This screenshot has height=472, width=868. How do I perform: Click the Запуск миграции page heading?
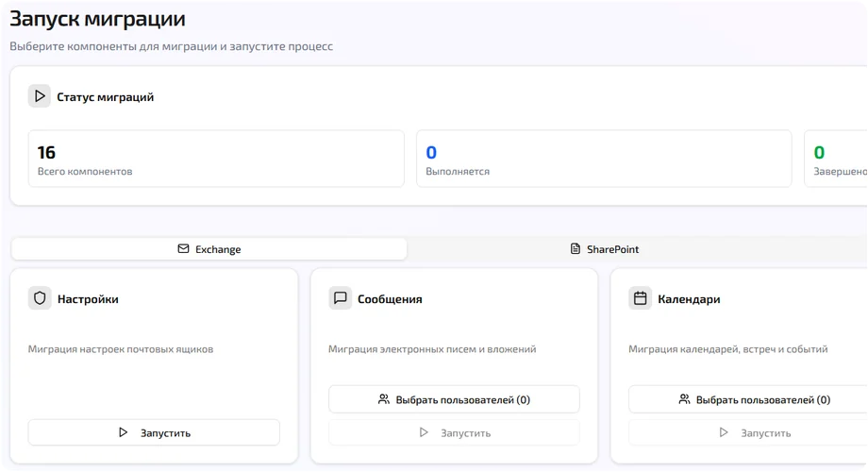tap(97, 19)
